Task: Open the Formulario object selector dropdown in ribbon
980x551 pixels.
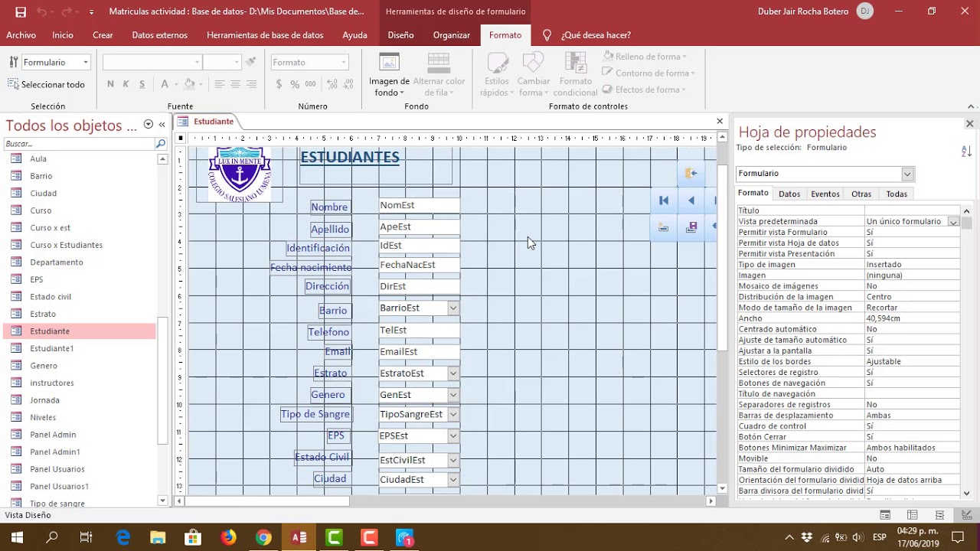Action: tap(86, 62)
